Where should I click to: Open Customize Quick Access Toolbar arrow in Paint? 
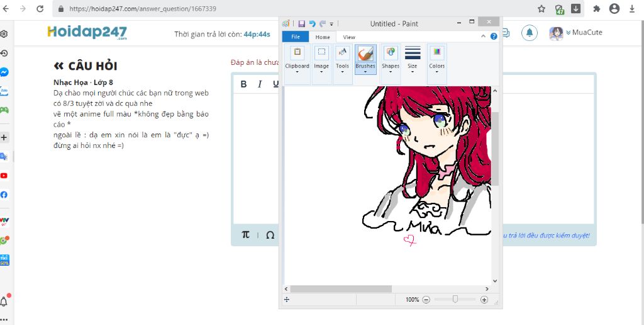tap(331, 25)
